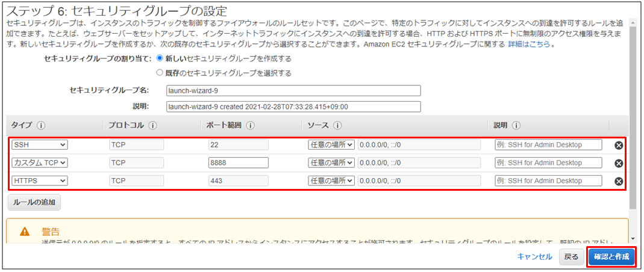Edit the security group description field
This screenshot has height=272, width=644.
click(293, 107)
